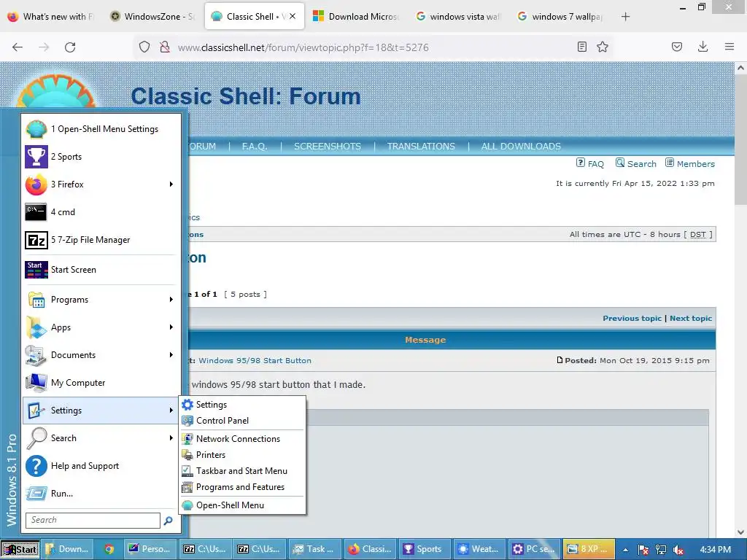Screen dimensions: 747x560
Task: Toggle reader view icon
Action: point(581,47)
